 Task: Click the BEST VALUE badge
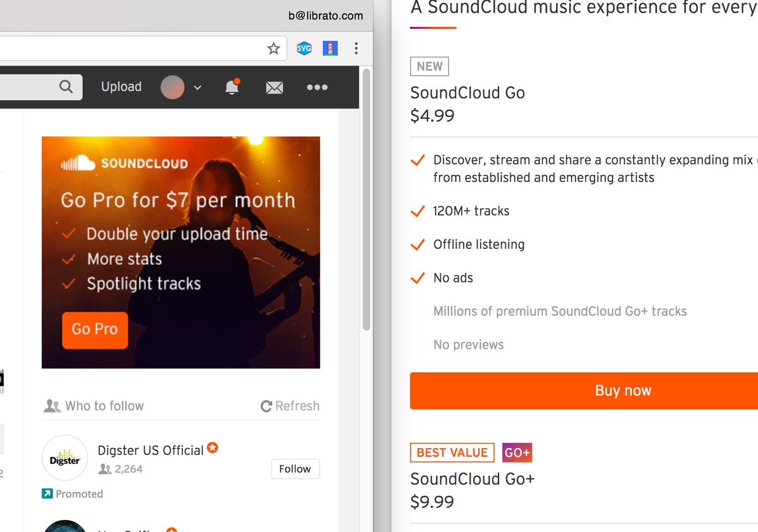(x=452, y=452)
